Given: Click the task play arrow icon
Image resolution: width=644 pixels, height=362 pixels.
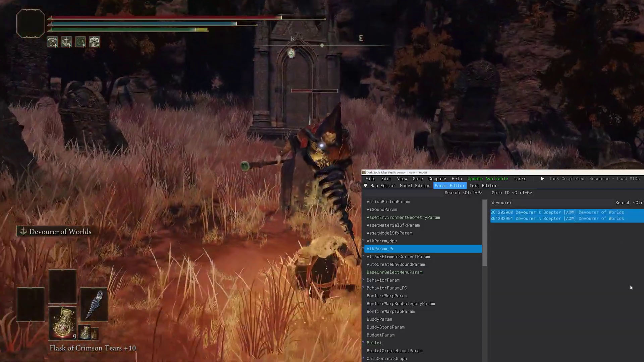Looking at the screenshot, I should pos(542,179).
